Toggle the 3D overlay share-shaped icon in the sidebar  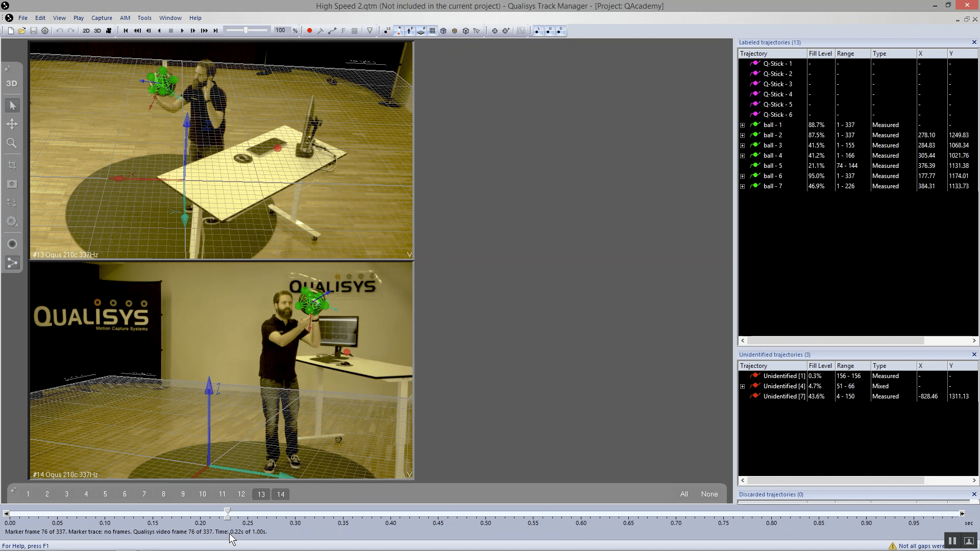click(12, 263)
